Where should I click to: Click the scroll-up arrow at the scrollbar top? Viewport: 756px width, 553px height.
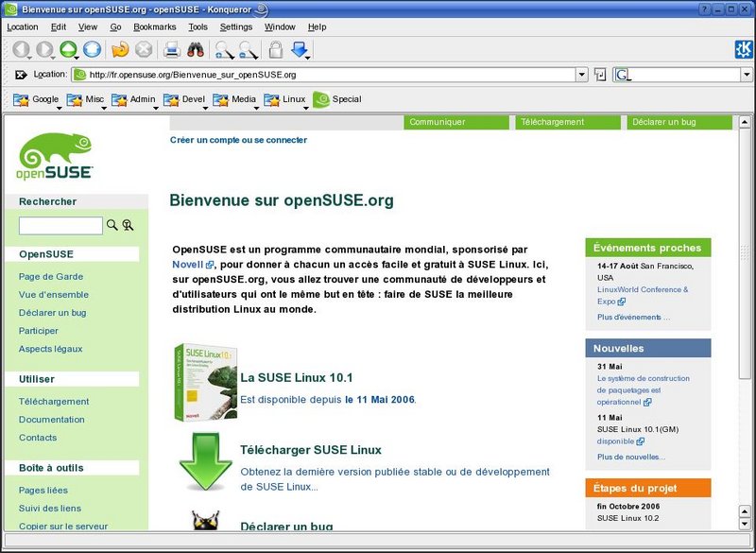[x=744, y=122]
